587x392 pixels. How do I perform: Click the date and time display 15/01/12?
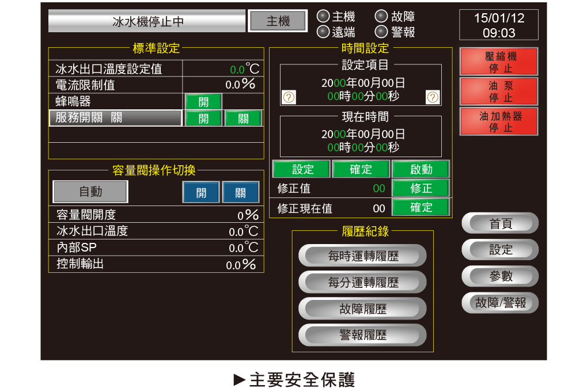499,25
